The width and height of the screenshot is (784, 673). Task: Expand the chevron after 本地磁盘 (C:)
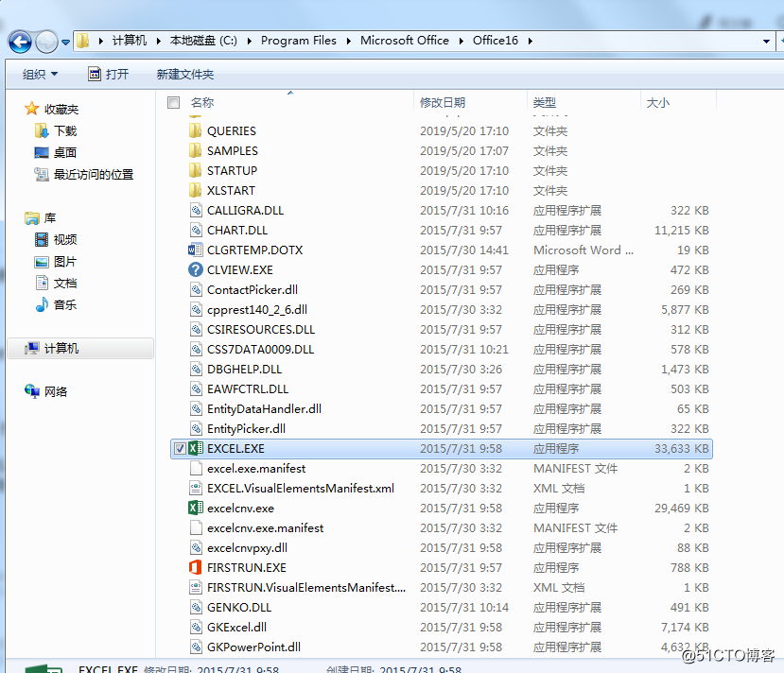[249, 41]
